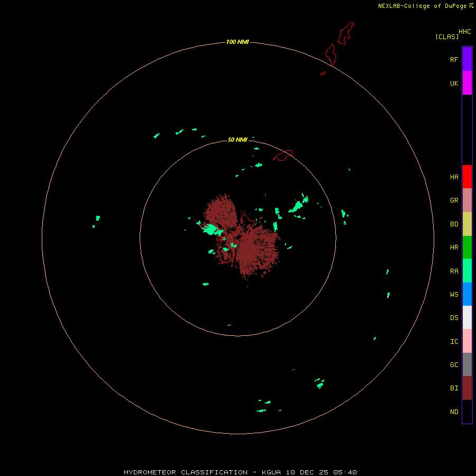Select the GR pink legend swatch
This screenshot has height=476, width=476.
point(467,200)
